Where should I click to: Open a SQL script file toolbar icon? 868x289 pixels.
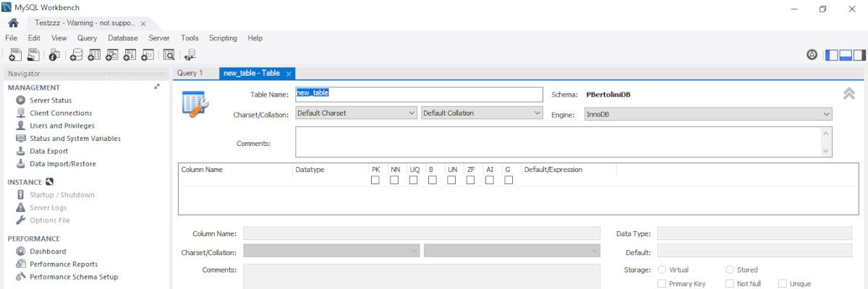pos(33,54)
